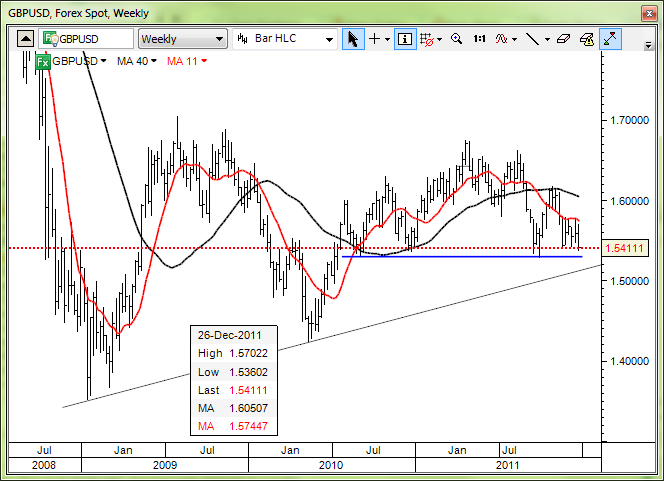This screenshot has width=664, height=481.
Task: Click the 1.60000 price axis label
Action: pos(629,201)
